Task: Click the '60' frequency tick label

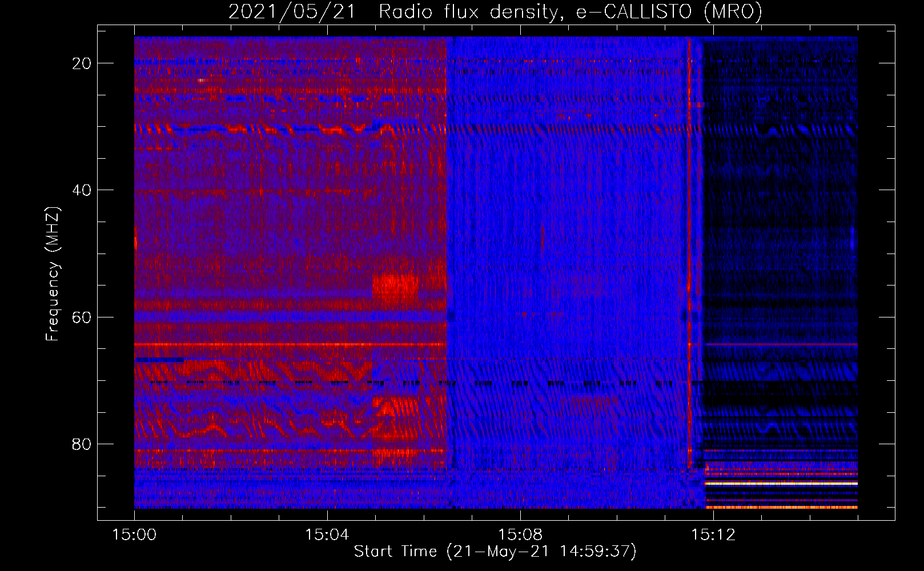Action: (x=82, y=317)
